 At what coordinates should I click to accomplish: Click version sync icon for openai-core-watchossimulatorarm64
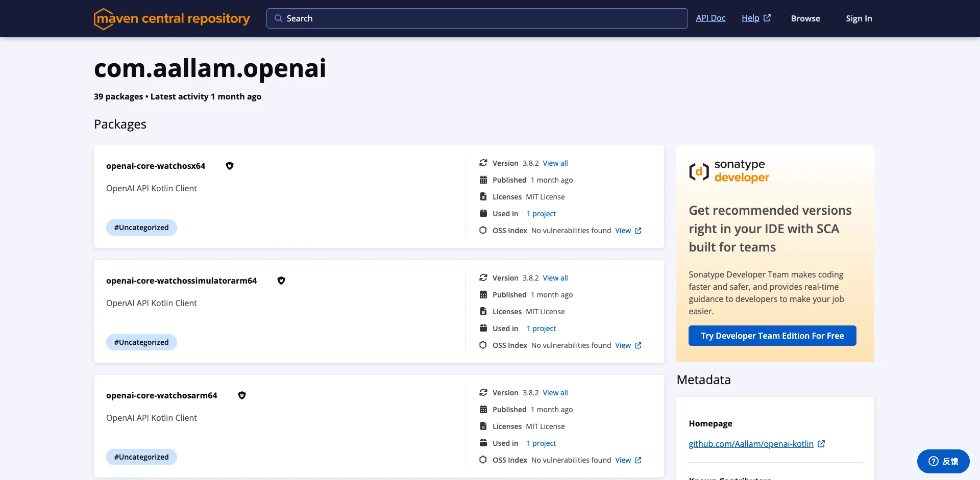[483, 278]
